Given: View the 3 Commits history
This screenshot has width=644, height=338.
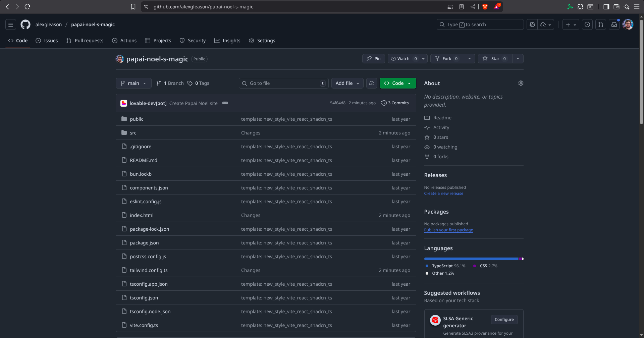Looking at the screenshot, I should [x=395, y=103].
